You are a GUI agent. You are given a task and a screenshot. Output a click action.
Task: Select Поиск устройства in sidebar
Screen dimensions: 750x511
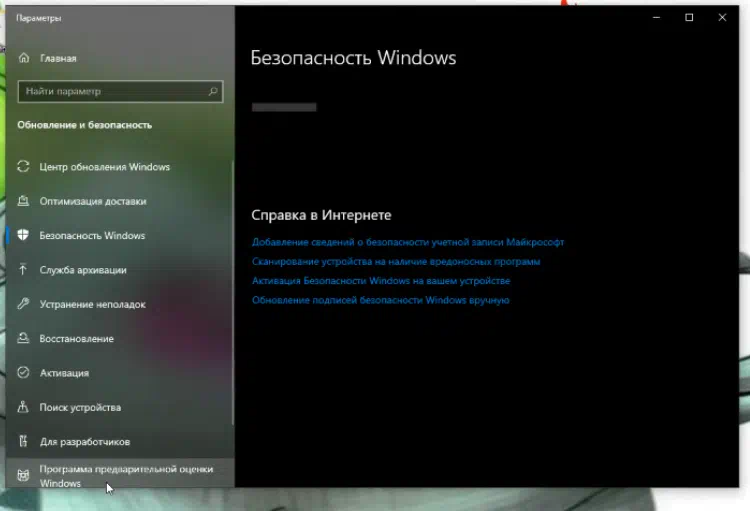(120, 407)
